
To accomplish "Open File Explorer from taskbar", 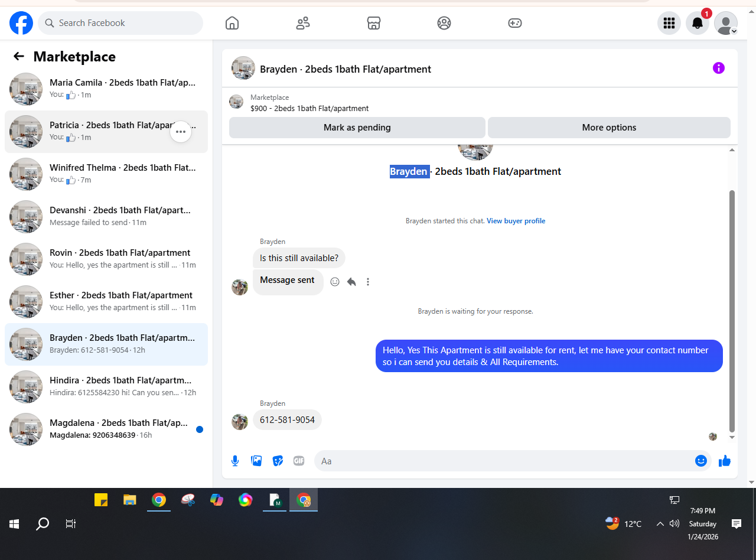I will [130, 500].
